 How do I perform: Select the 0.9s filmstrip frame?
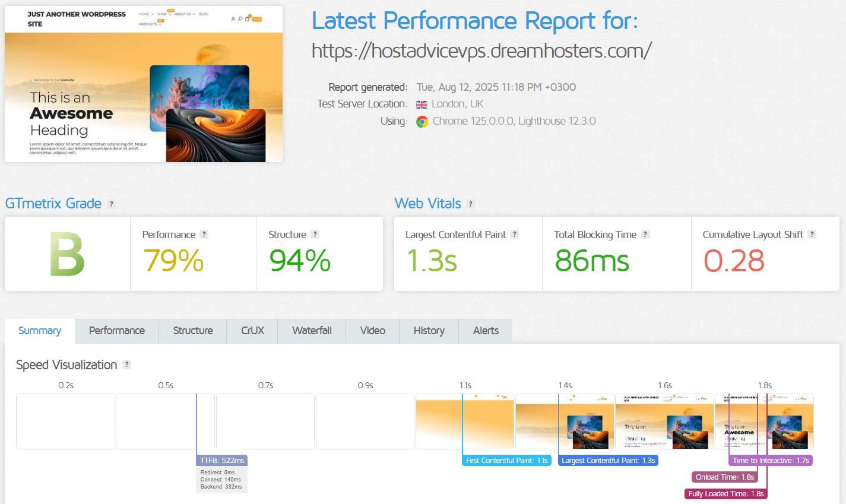point(365,421)
